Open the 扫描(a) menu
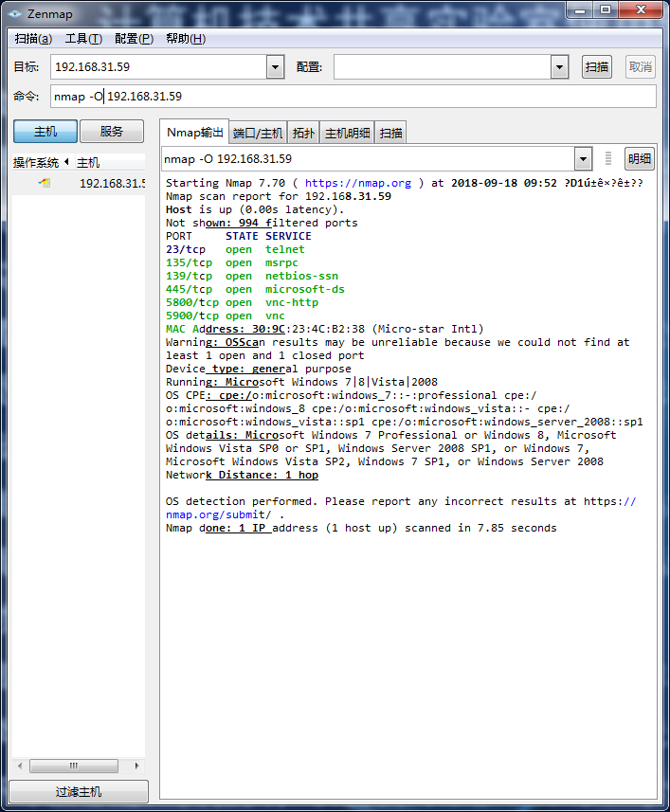 pos(33,39)
